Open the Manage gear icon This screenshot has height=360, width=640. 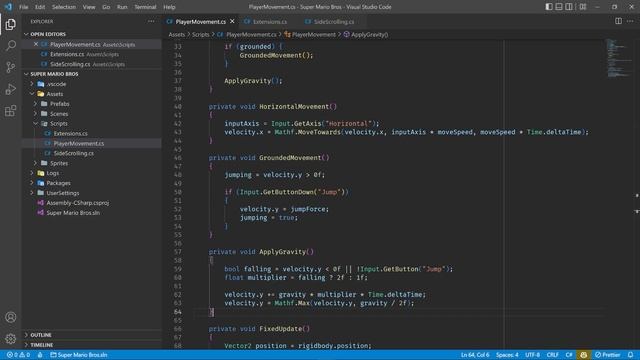(x=11, y=339)
